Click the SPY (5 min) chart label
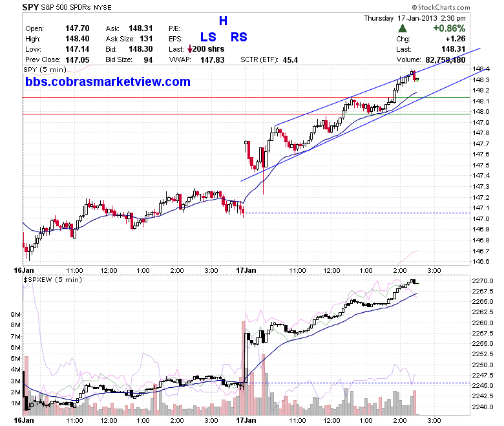Image resolution: width=504 pixels, height=426 pixels. (45, 69)
